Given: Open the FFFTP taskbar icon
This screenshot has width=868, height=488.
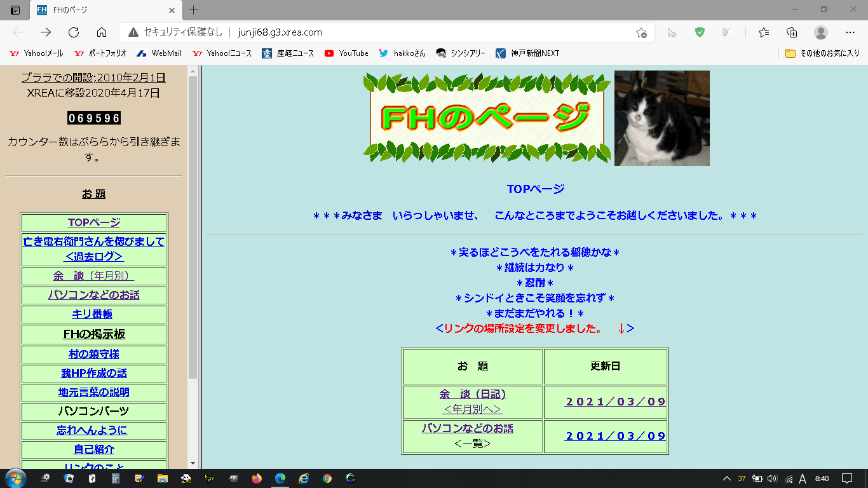Looking at the screenshot, I should tap(209, 478).
